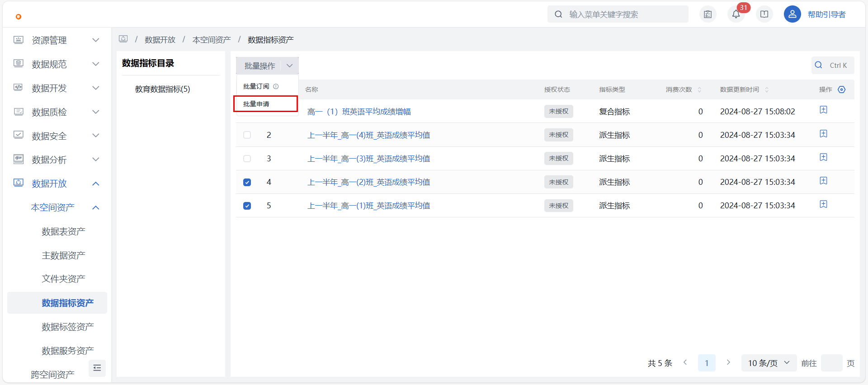Expand the 数据安全 menu chevron
Viewport: 868px width, 385px height.
click(x=96, y=135)
